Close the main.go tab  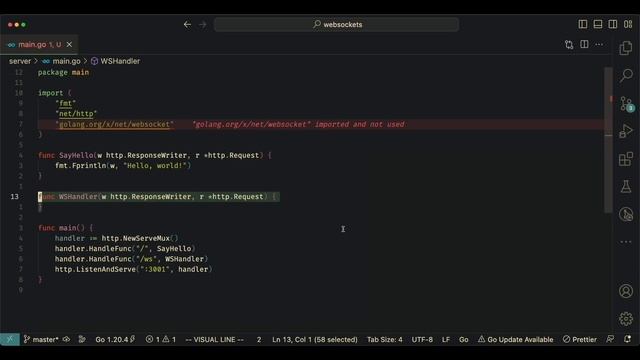click(x=69, y=44)
